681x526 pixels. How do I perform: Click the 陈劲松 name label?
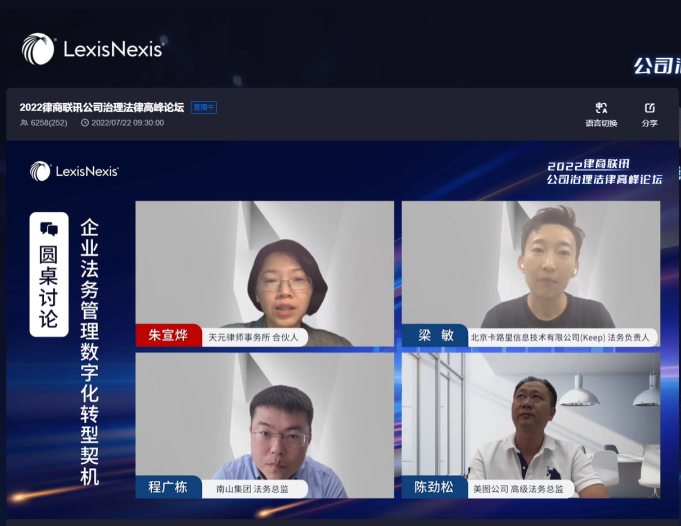[x=434, y=486]
